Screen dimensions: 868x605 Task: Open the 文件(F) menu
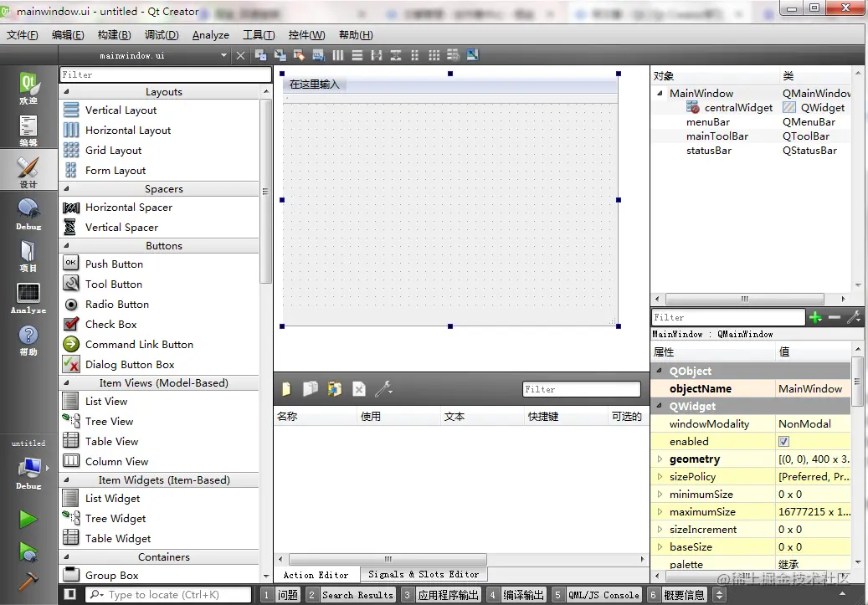[x=23, y=35]
